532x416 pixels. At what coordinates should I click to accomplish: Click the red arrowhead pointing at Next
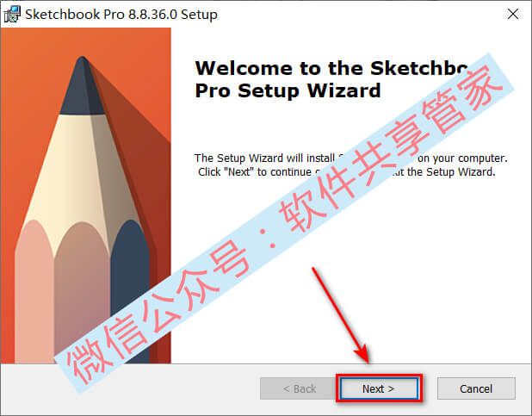pos(362,353)
